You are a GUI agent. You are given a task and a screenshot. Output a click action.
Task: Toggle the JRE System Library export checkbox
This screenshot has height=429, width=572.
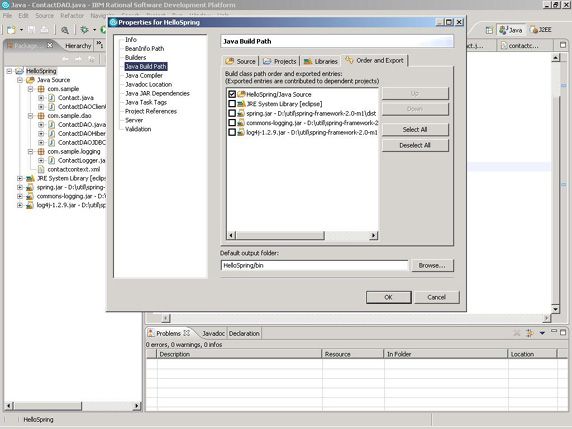coord(232,104)
